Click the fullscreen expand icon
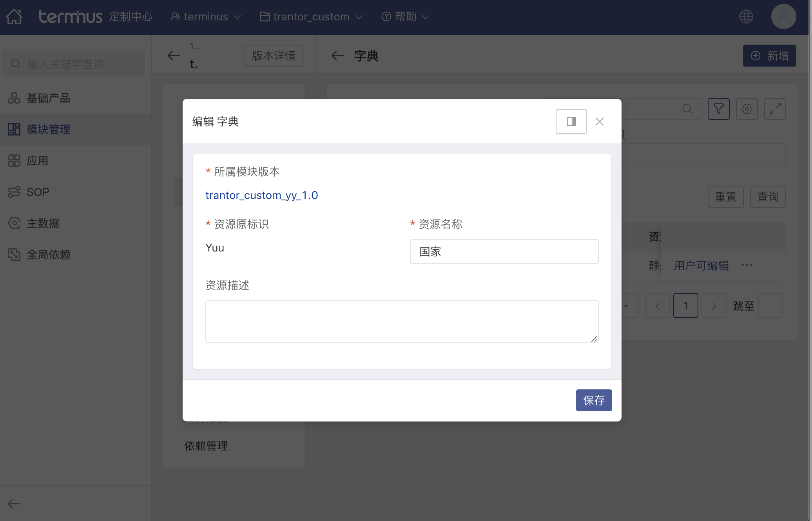This screenshot has width=812, height=521. [x=775, y=109]
